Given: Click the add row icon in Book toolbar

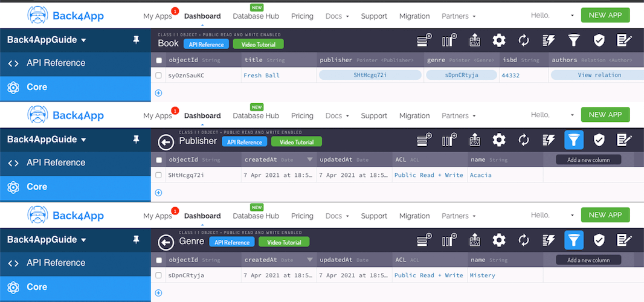Looking at the screenshot, I should point(425,40).
